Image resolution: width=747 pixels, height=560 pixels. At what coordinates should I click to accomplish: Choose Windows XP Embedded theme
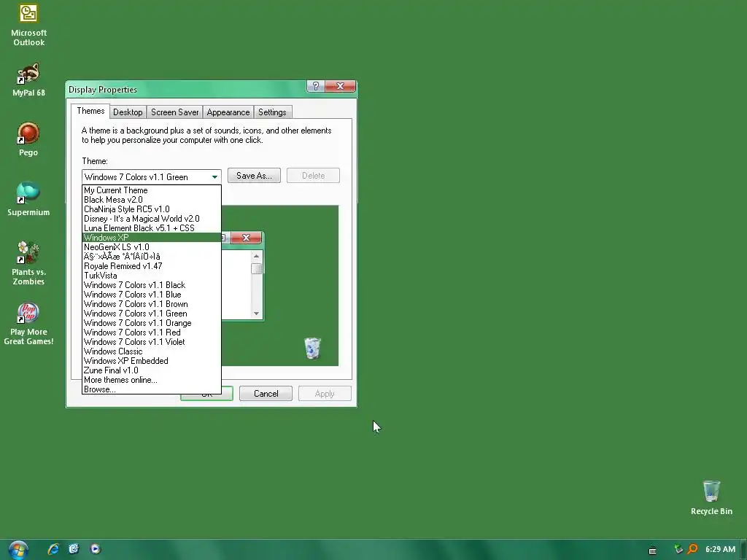(152, 361)
